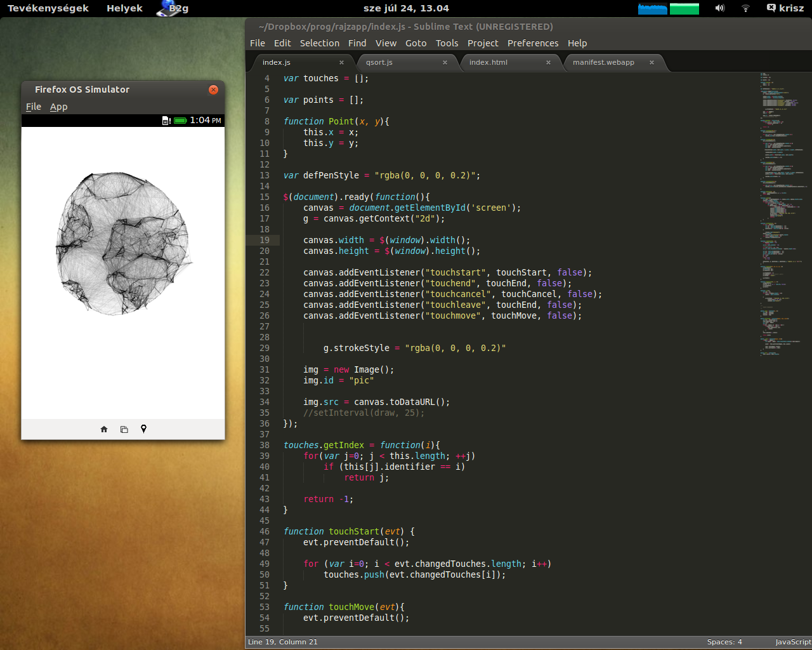The height and width of the screenshot is (650, 812).
Task: Click the drawing canvas in the simulator
Action: [123, 273]
